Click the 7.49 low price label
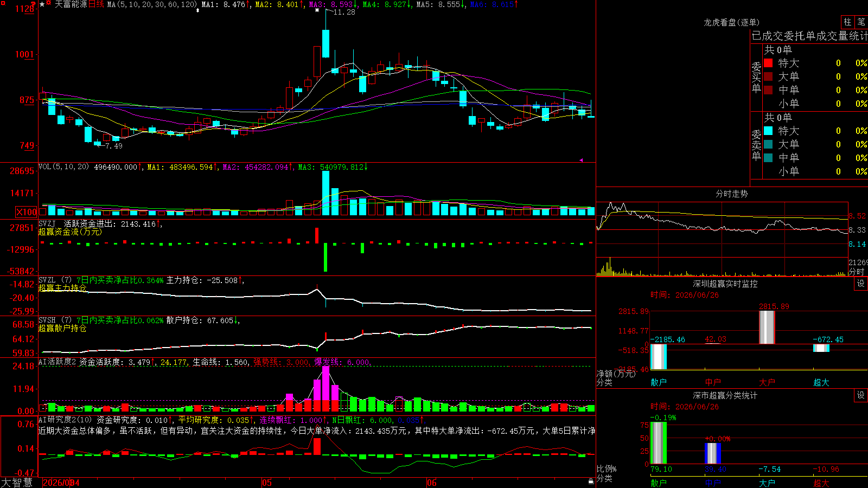 click(x=113, y=146)
